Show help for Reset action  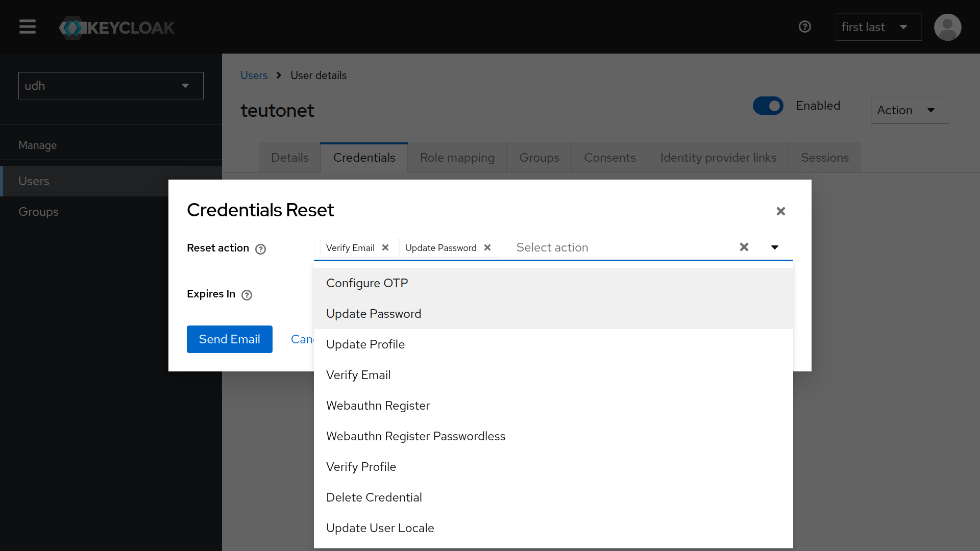[260, 249]
